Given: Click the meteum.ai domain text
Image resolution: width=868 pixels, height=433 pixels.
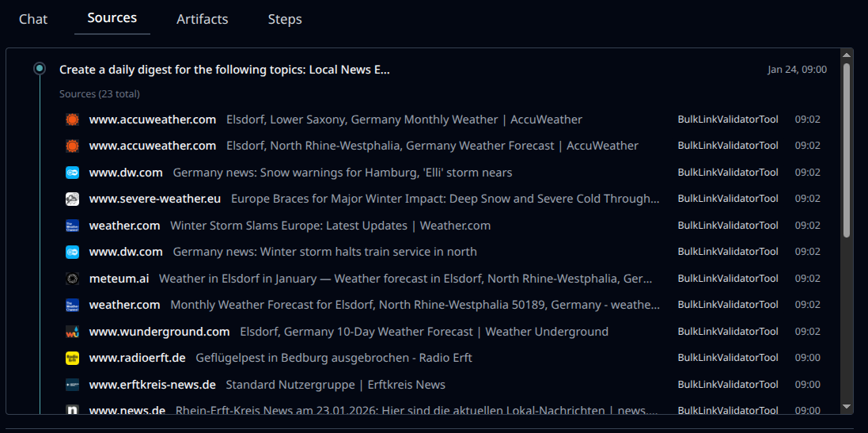Looking at the screenshot, I should (119, 279).
